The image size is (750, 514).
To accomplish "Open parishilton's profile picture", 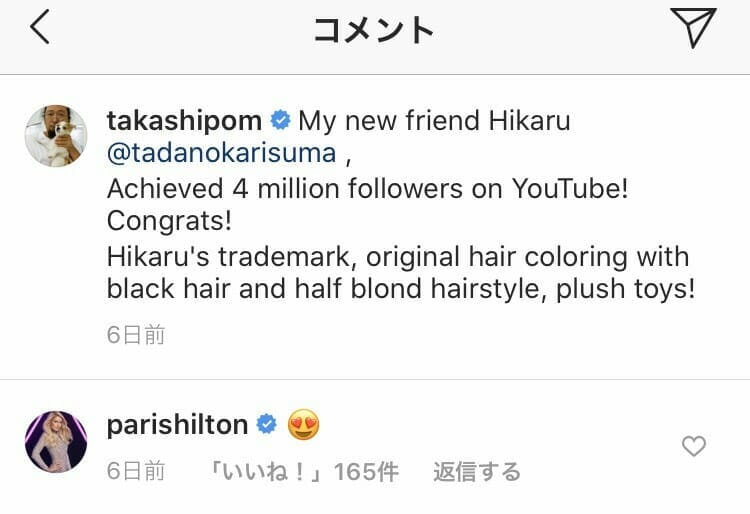I will click(x=56, y=442).
